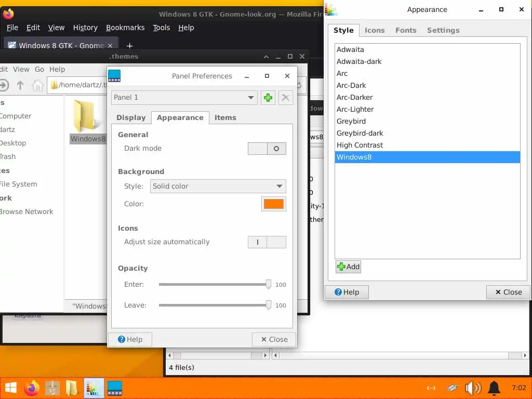
Task: Click the Enter opacity slider
Action: (x=215, y=285)
